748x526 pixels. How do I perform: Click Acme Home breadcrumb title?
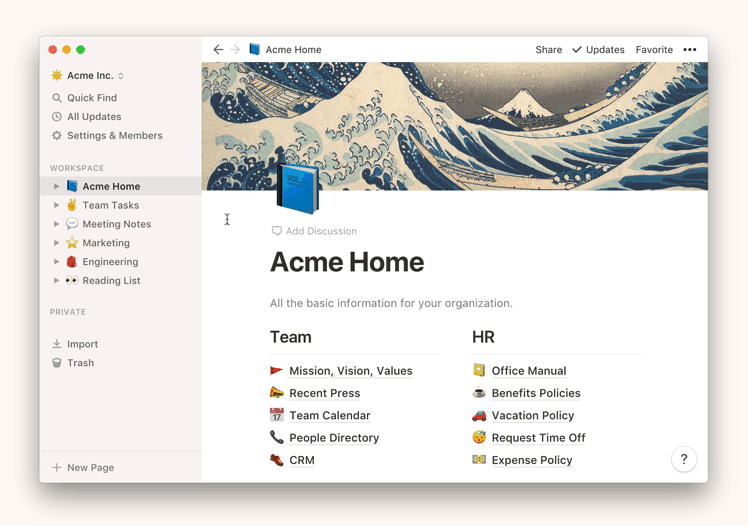[293, 50]
